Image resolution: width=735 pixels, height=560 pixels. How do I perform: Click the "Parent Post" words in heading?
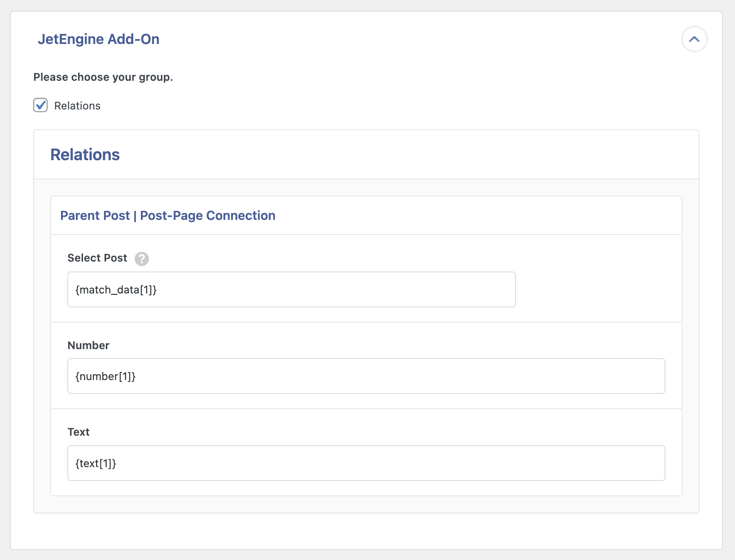coord(95,216)
